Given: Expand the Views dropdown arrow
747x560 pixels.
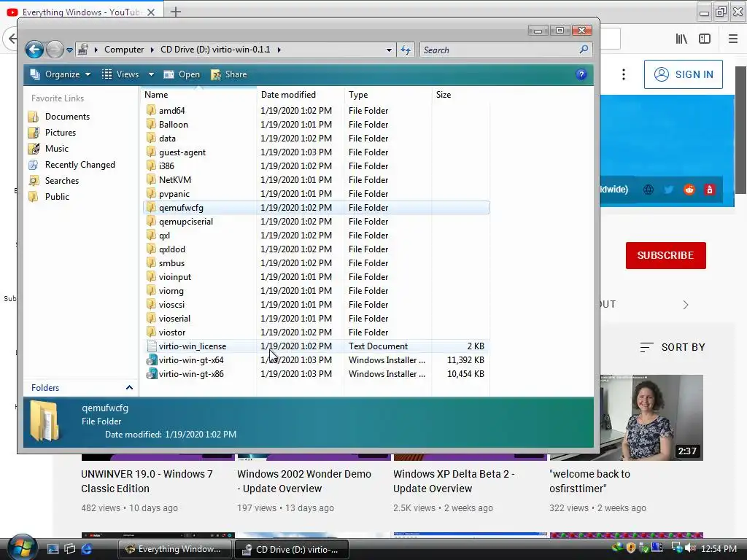Looking at the screenshot, I should click(x=151, y=74).
